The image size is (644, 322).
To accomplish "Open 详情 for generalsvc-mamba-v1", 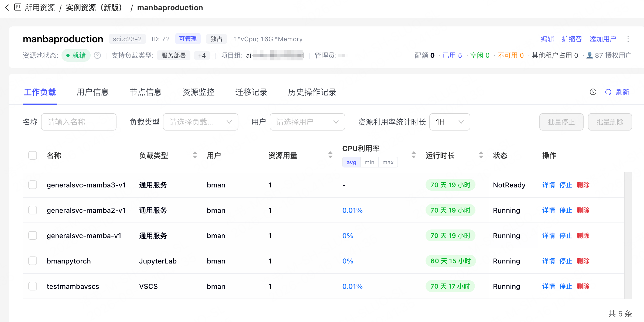I will [549, 236].
